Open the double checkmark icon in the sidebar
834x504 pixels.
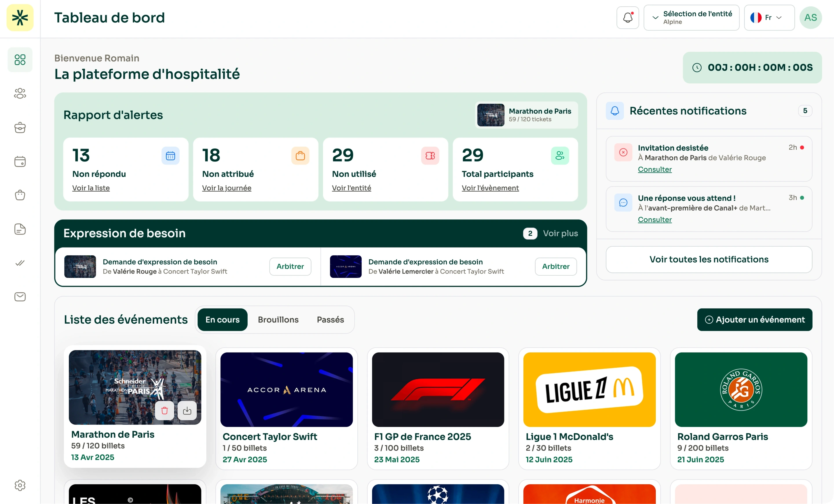(x=20, y=263)
